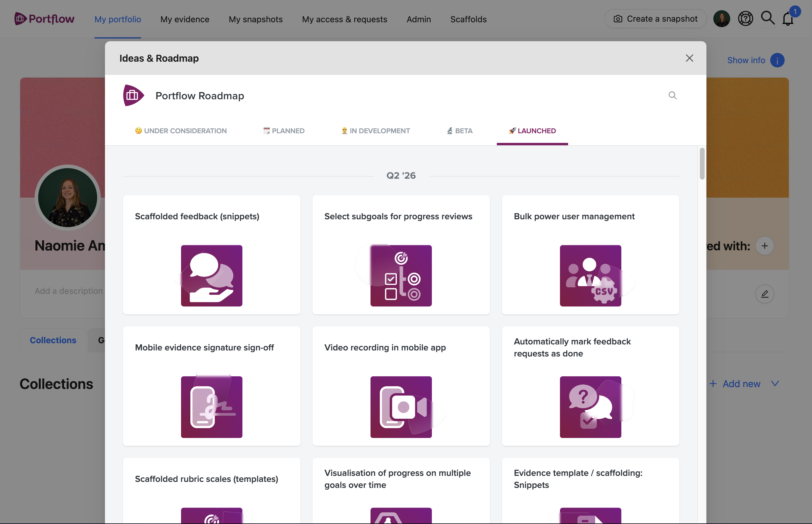Open My evidence menu item

185,19
